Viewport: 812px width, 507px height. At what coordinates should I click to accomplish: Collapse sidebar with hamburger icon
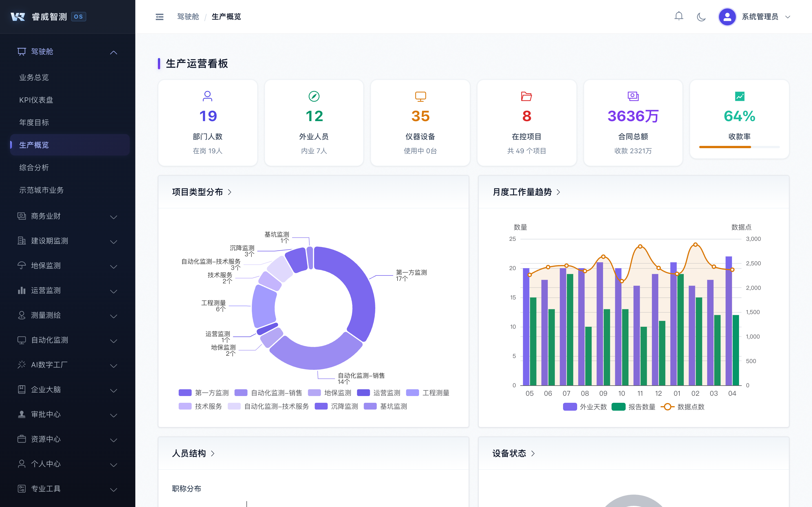coord(159,17)
